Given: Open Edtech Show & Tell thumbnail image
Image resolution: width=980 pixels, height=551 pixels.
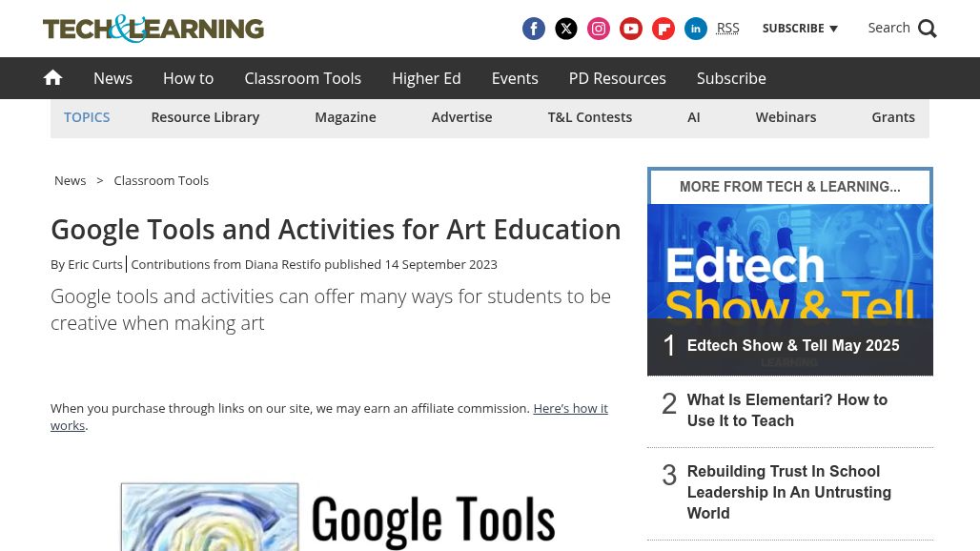Looking at the screenshot, I should (790, 261).
